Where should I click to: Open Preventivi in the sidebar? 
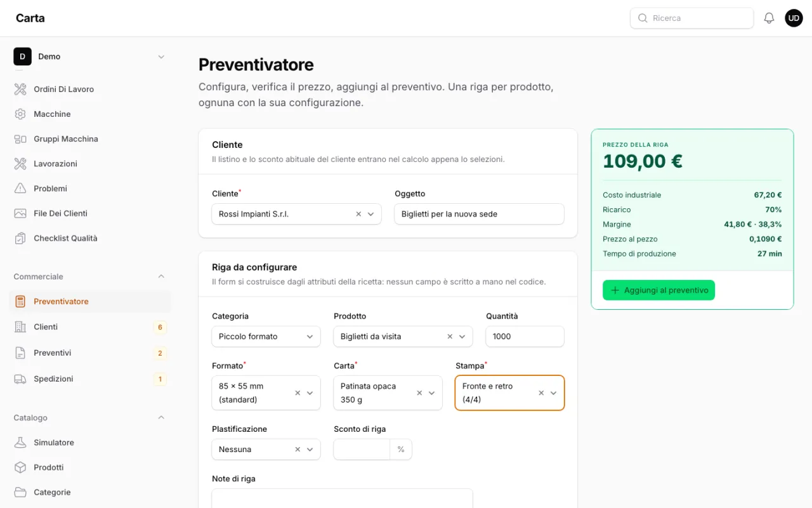click(x=89, y=353)
